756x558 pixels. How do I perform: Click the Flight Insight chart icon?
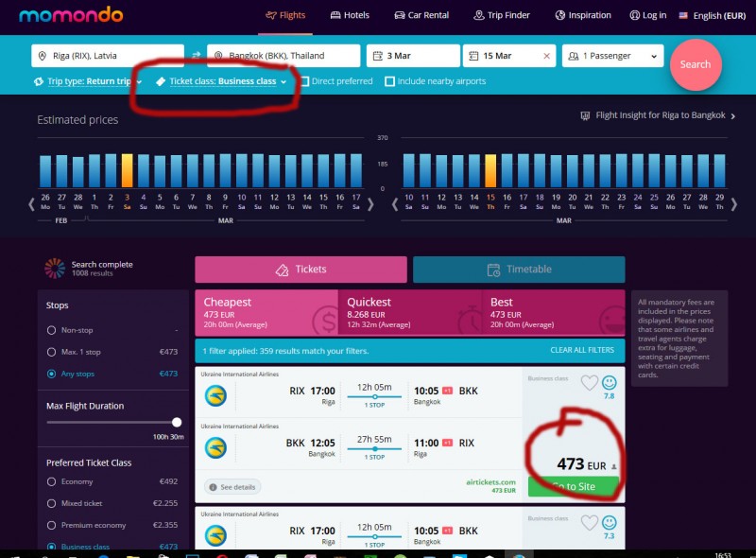(x=585, y=115)
